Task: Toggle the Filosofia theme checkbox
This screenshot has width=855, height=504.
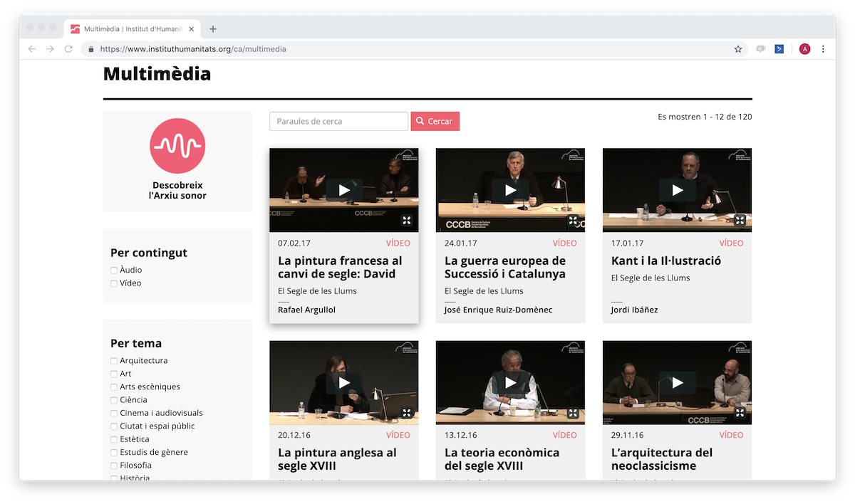Action: pyautogui.click(x=114, y=466)
